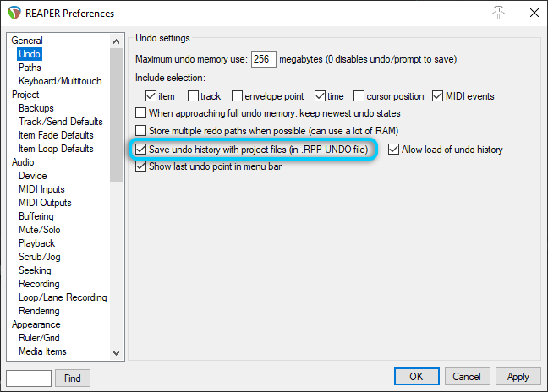Click the Apply button
Viewport: 548px width, 392px height.
tap(518, 376)
